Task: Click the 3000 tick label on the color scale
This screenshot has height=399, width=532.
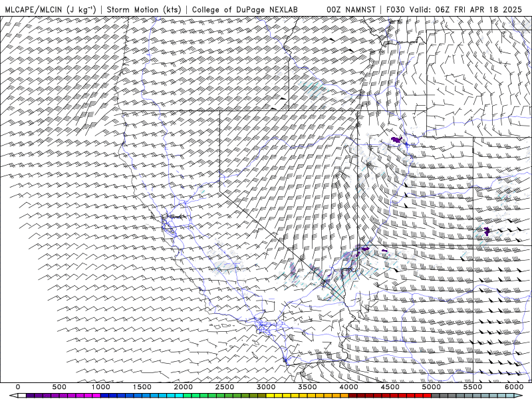Action: point(267,387)
